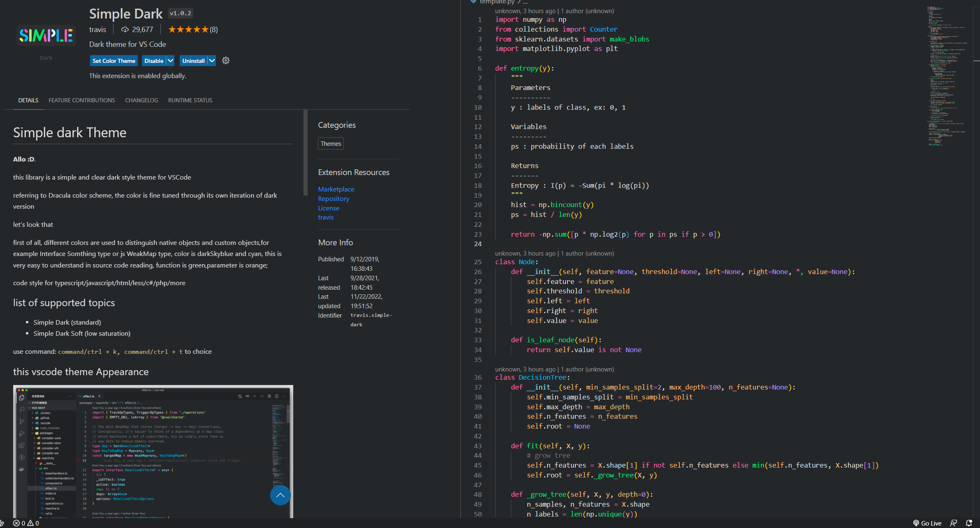980x528 pixels.
Task: Click the scroll-to-top arrow circle button
Action: (x=280, y=495)
